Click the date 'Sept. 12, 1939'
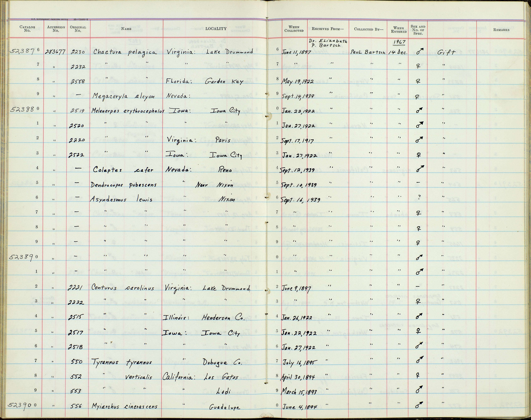 [x=297, y=170]
